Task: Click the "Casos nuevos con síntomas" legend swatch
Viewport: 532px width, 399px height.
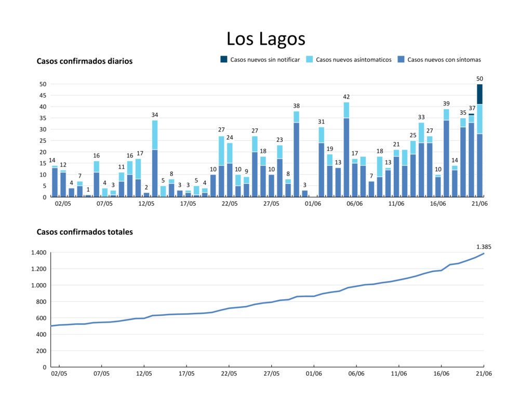Action: coord(401,60)
